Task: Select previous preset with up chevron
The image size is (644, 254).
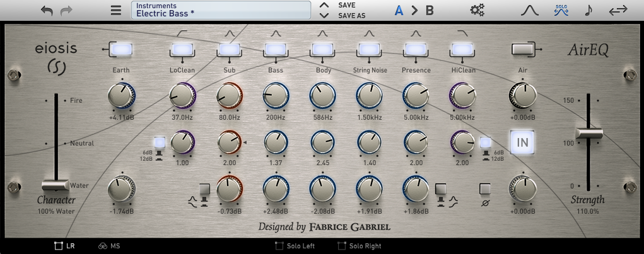Action: [x=324, y=5]
